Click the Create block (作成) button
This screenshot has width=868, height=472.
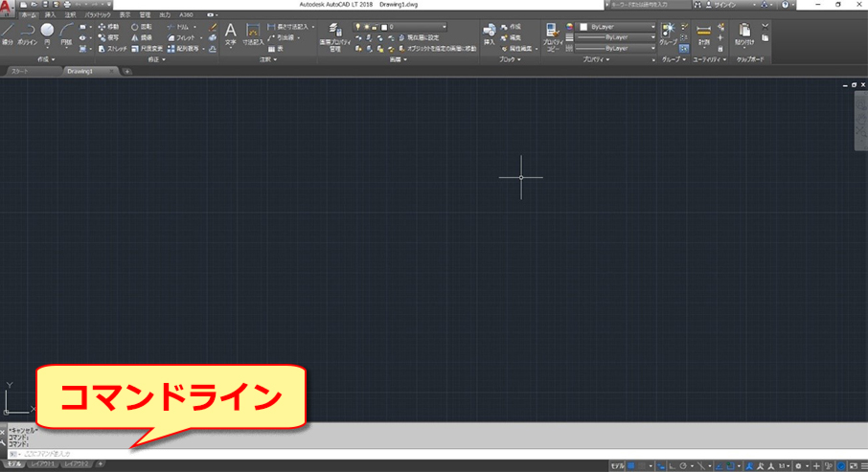(511, 27)
